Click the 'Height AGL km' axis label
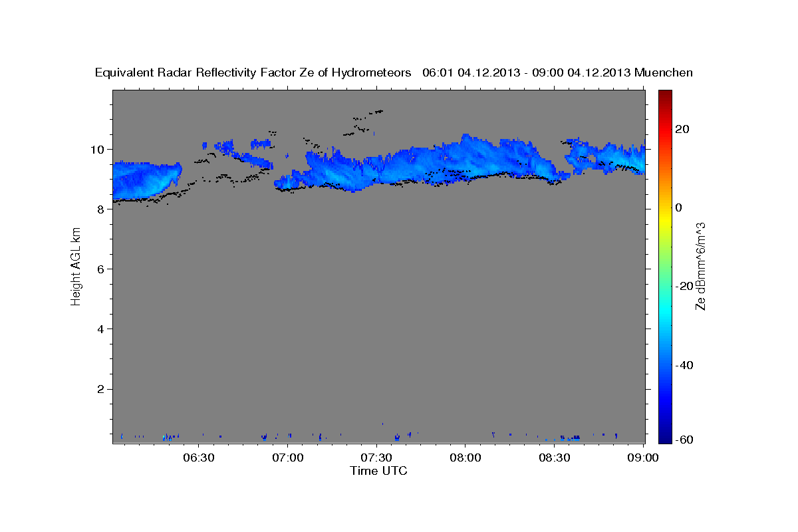Screen dimensions: 798x532 (76, 267)
